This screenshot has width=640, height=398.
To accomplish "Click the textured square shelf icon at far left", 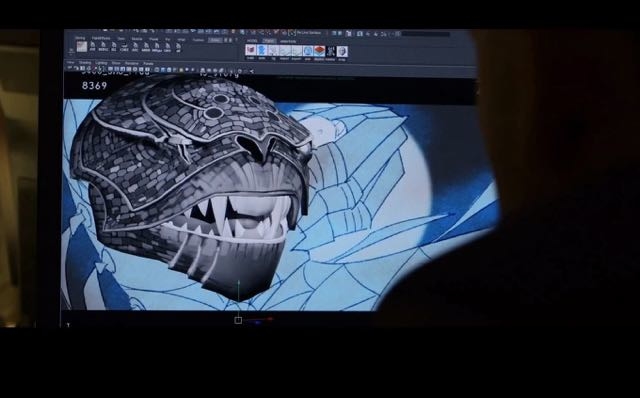I will (82, 47).
